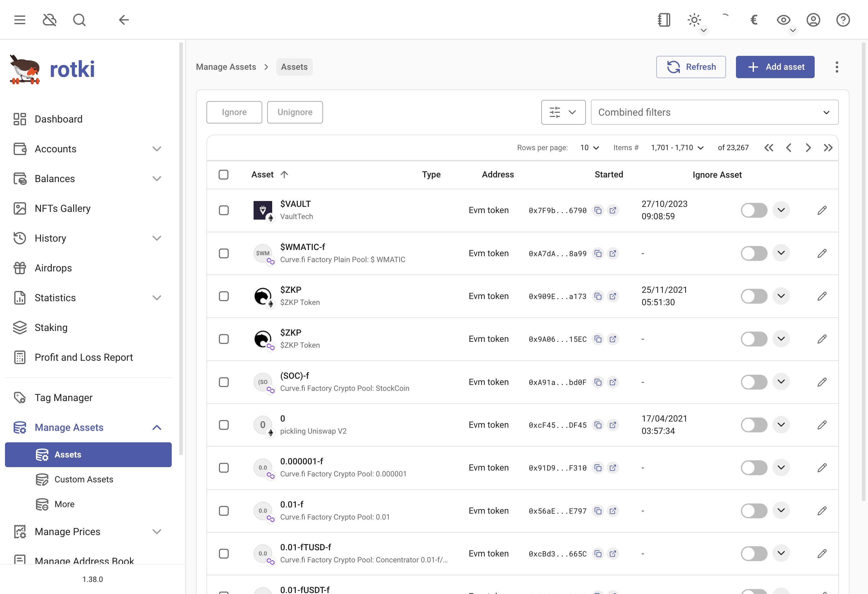Sort by the Asset column header
Viewport: 868px width, 594px height.
(x=270, y=175)
